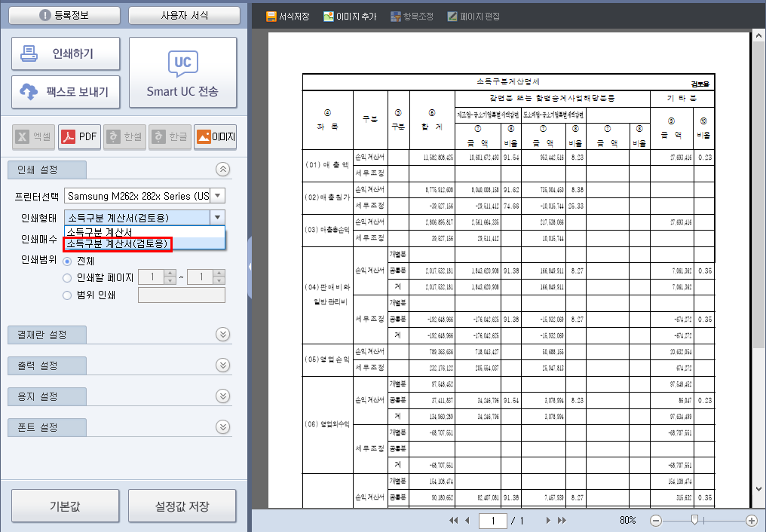Go to next page arrow

[x=548, y=521]
